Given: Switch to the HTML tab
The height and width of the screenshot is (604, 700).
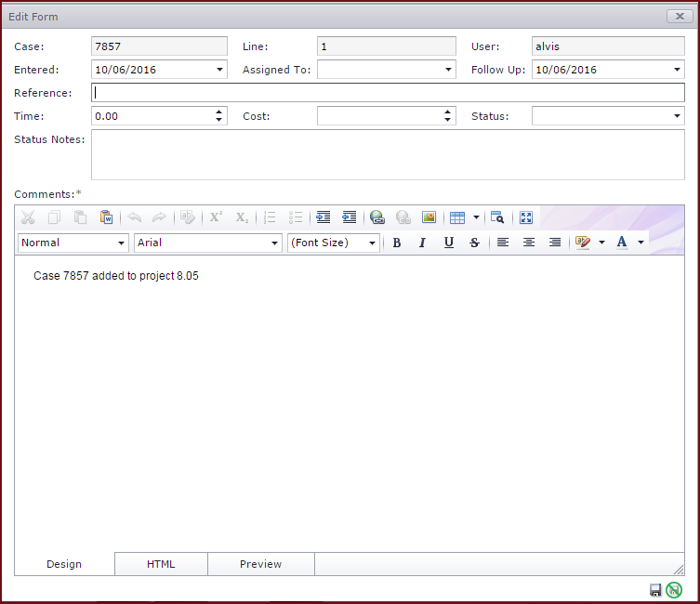Looking at the screenshot, I should click(x=161, y=564).
